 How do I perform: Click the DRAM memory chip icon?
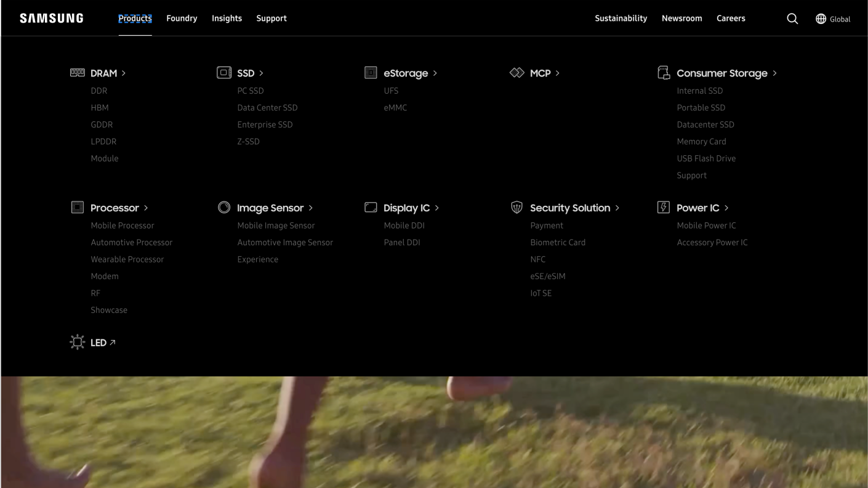77,73
